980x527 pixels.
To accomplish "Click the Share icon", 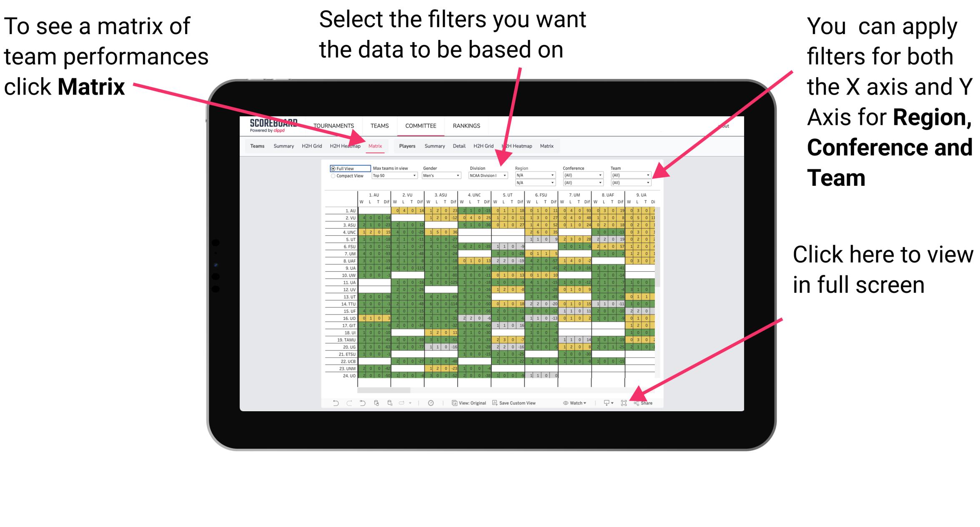I will tap(642, 402).
